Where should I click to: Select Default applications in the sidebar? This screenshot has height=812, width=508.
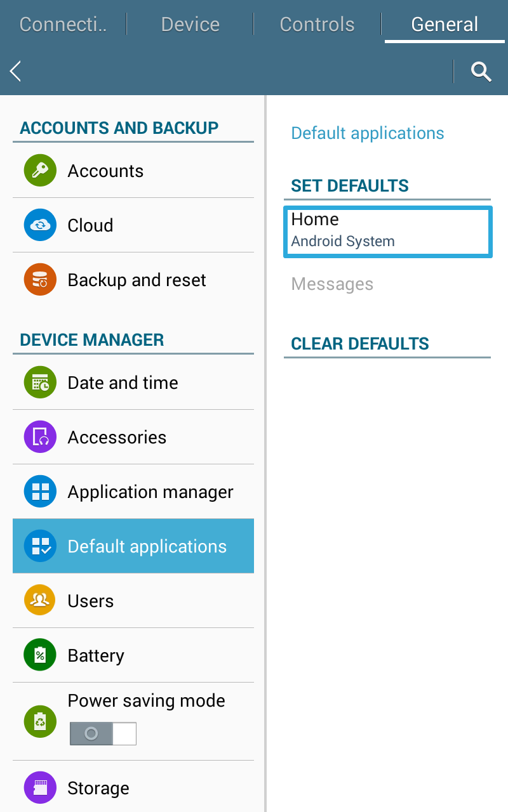[133, 546]
